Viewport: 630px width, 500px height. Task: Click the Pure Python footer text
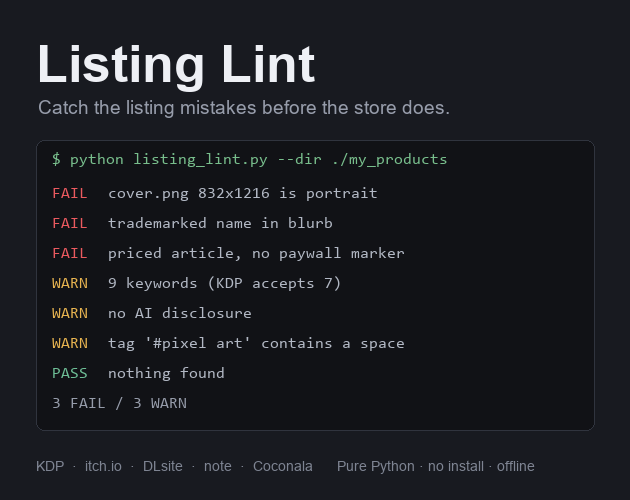pyautogui.click(x=376, y=466)
